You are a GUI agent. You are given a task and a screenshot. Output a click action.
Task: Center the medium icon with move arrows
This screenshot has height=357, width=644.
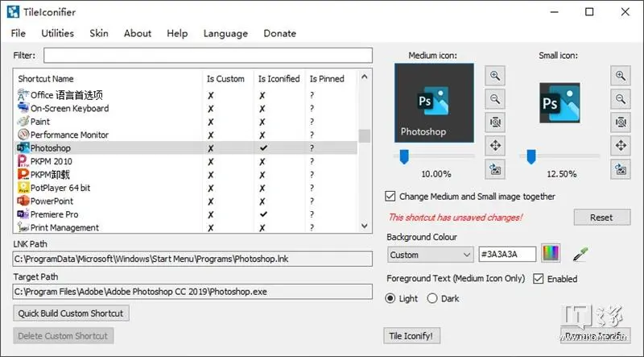click(x=495, y=146)
